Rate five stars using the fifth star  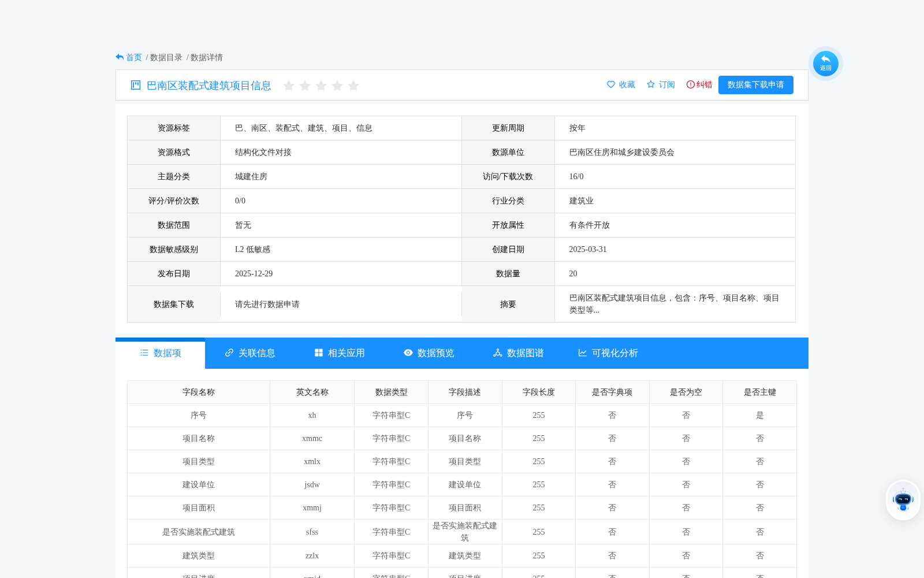[x=353, y=86]
